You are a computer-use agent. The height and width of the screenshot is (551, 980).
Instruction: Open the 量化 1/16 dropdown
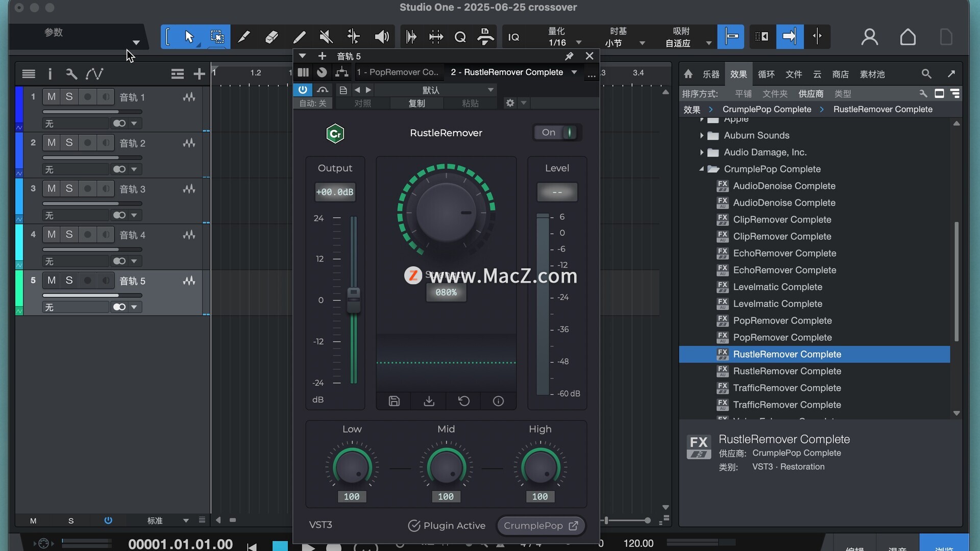point(579,43)
